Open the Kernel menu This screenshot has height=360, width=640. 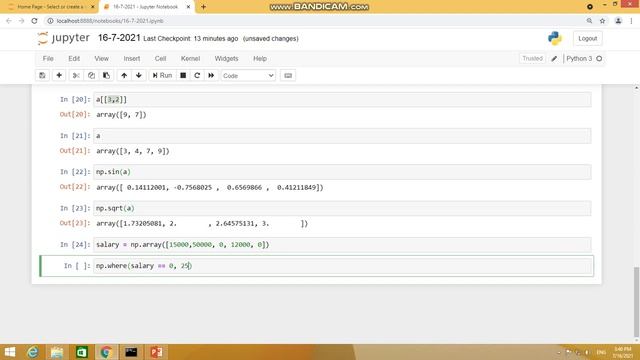pyautogui.click(x=190, y=59)
